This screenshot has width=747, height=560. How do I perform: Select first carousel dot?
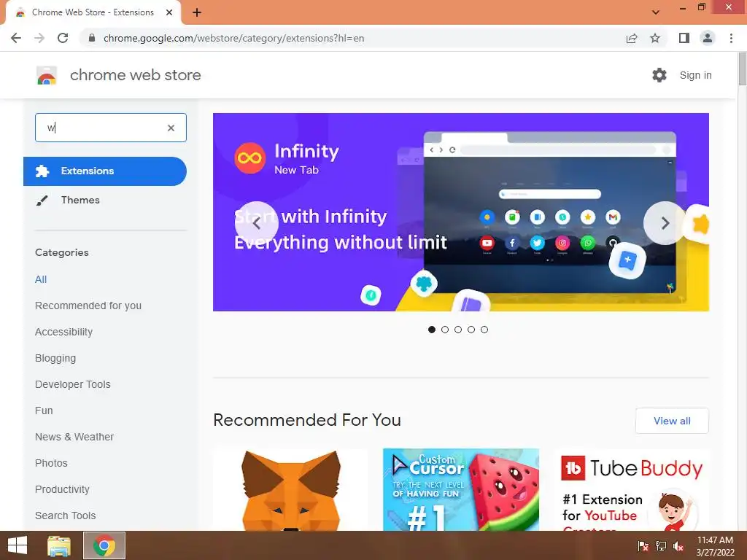coord(432,330)
